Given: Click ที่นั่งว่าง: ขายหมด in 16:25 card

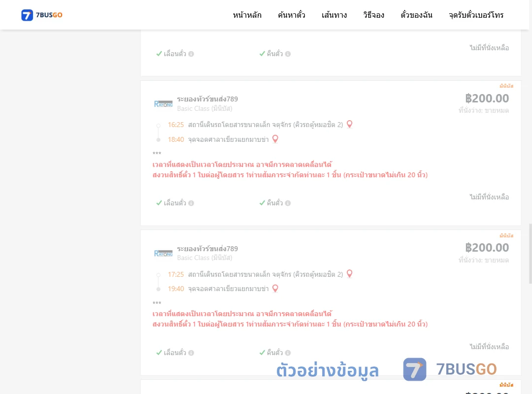Looking at the screenshot, I should click(484, 111).
